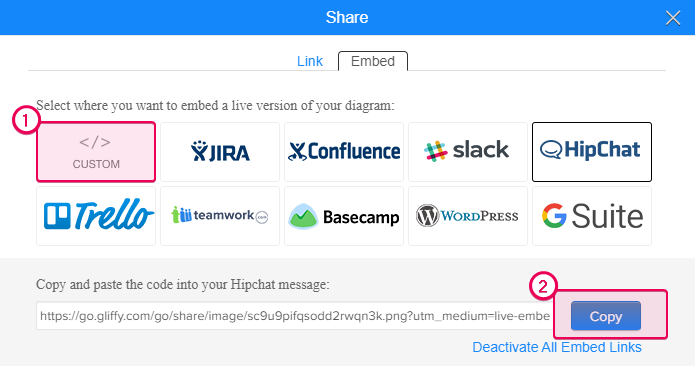Select the WordPress embed option

pos(468,216)
